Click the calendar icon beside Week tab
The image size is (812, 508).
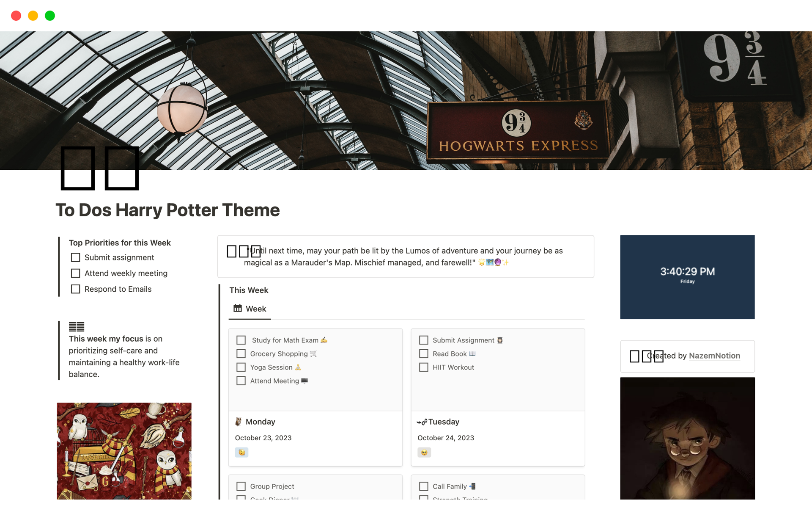pyautogui.click(x=238, y=308)
